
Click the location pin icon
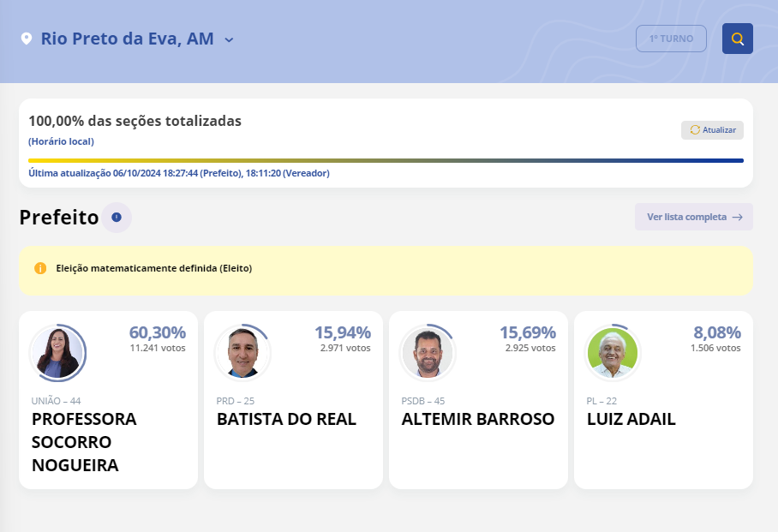[x=27, y=39]
